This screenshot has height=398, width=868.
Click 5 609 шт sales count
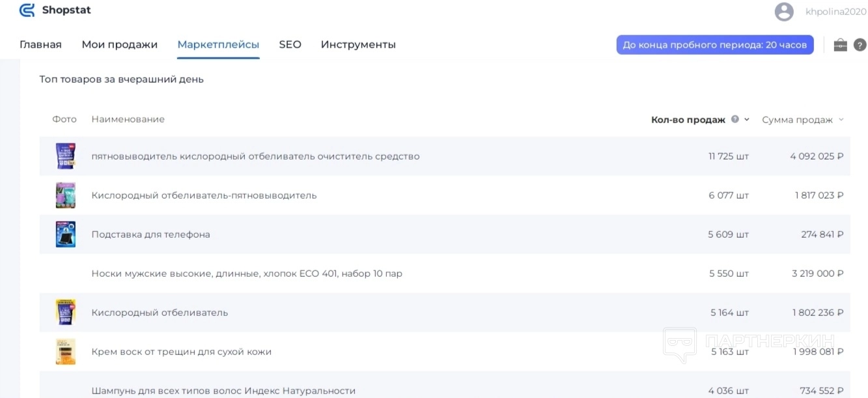click(x=729, y=235)
